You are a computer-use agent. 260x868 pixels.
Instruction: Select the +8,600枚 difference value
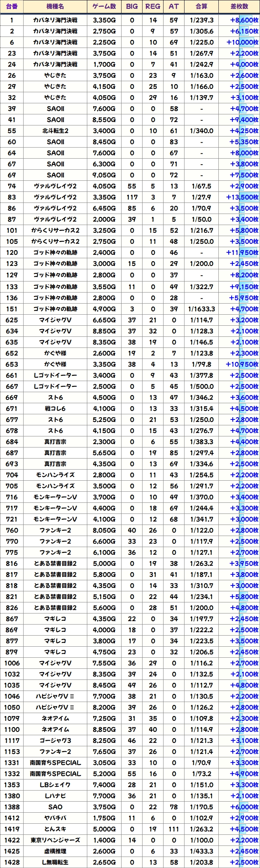pyautogui.click(x=244, y=20)
